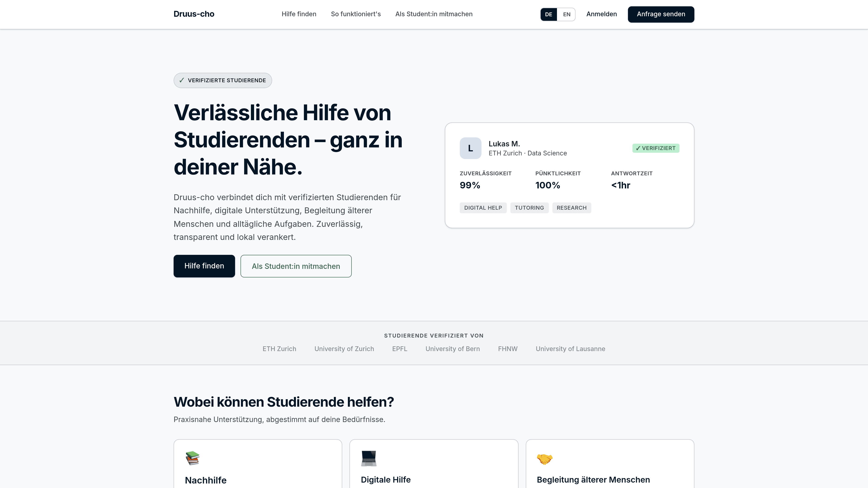
Task: Select the Digital Help tag
Action: tap(483, 208)
